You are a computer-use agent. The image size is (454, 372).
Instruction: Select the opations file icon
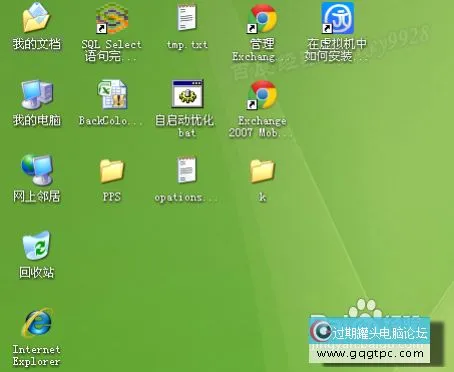[187, 170]
